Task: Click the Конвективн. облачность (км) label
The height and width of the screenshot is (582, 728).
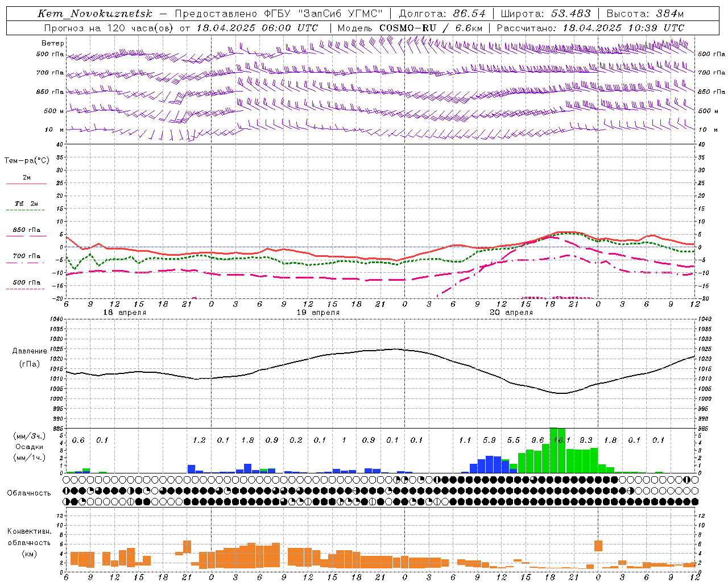Action: 29,542
